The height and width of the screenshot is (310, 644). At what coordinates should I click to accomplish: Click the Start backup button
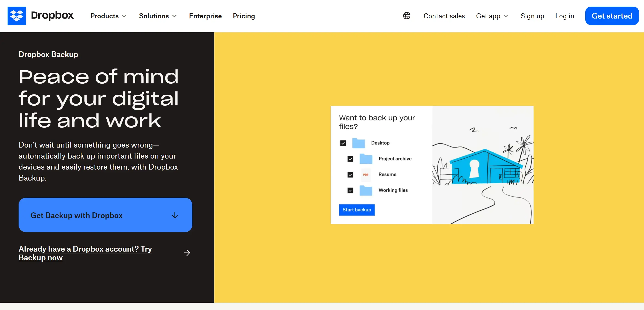(357, 210)
